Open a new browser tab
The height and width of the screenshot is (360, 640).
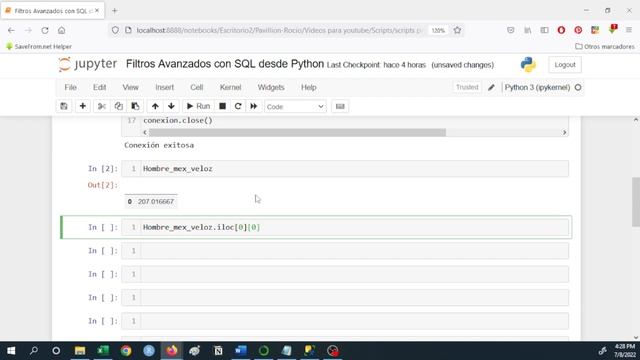click(115, 11)
